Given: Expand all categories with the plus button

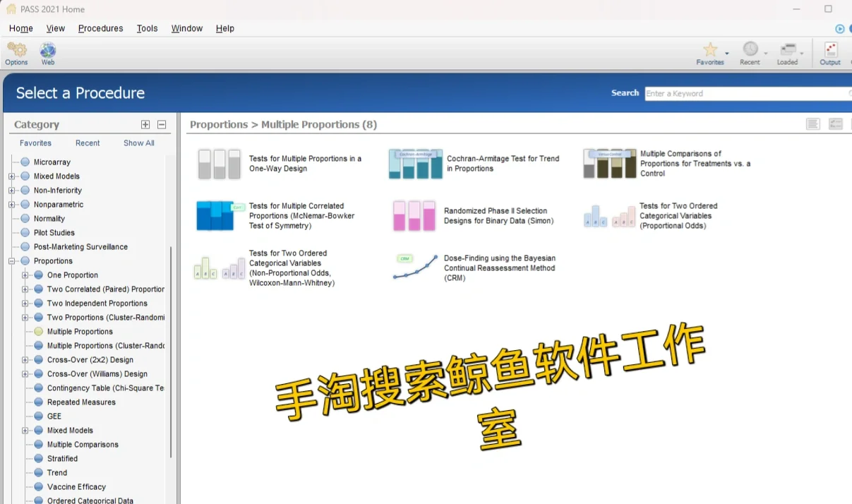Looking at the screenshot, I should point(145,124).
